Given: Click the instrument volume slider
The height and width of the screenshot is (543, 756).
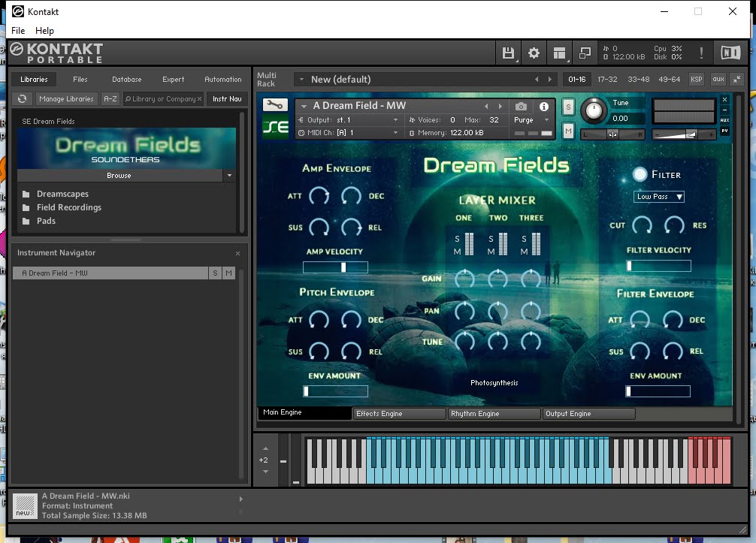Looking at the screenshot, I should click(x=684, y=134).
